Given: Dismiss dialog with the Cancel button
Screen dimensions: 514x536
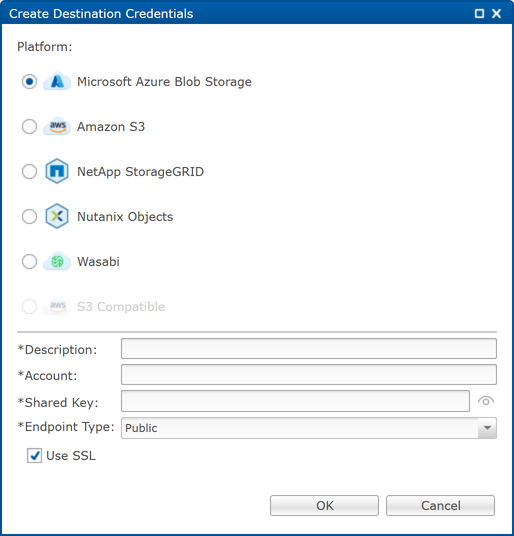Looking at the screenshot, I should 441,505.
